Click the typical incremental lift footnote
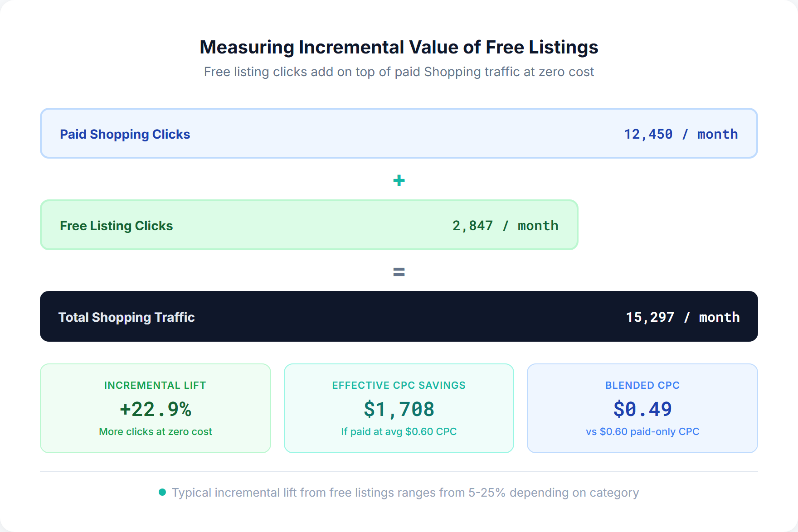The image size is (798, 532). (x=405, y=492)
